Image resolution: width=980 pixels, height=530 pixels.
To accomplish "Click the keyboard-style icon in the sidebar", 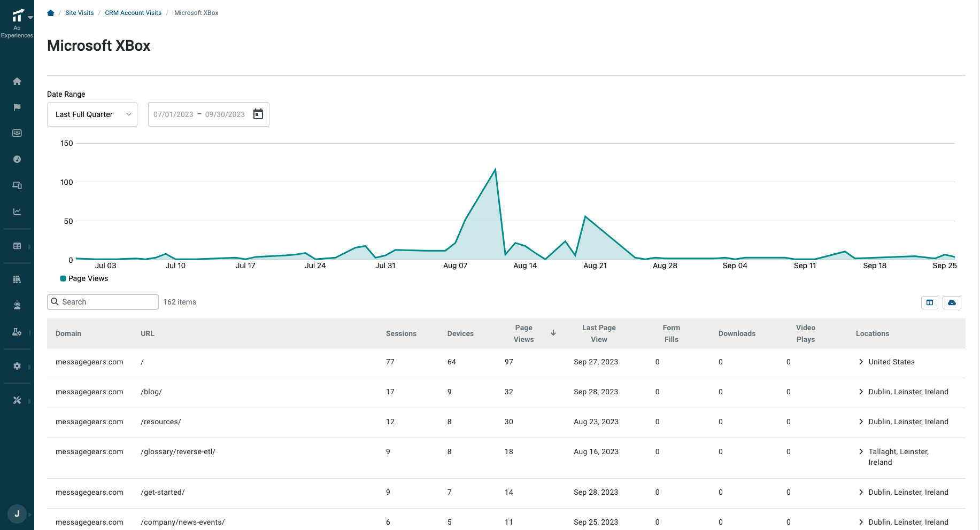I will click(x=17, y=133).
